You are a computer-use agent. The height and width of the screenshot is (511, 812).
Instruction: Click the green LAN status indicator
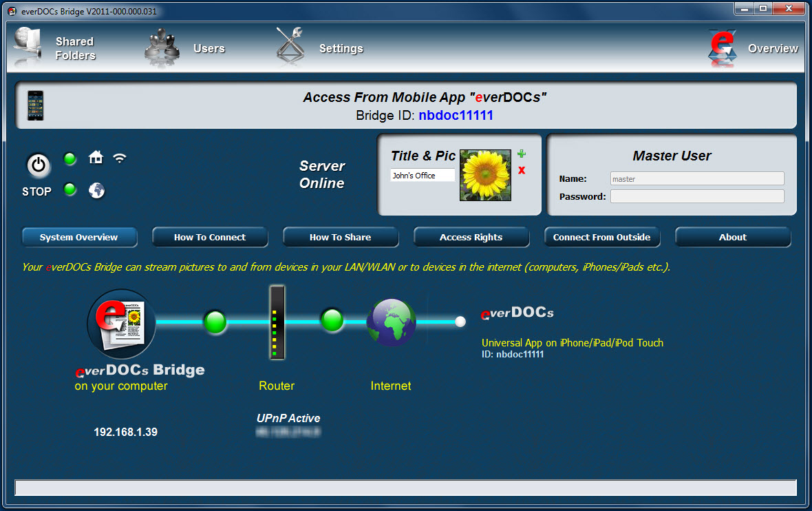click(70, 158)
